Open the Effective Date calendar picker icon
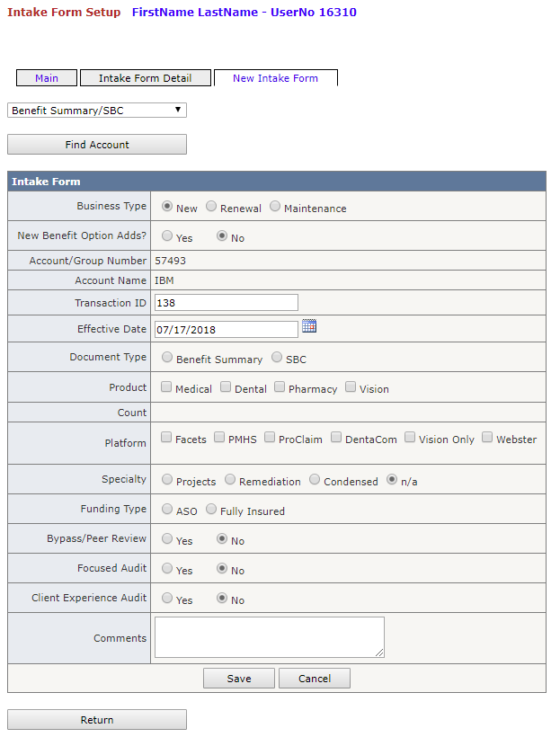Viewport: 560px width, 746px height. pos(309,326)
